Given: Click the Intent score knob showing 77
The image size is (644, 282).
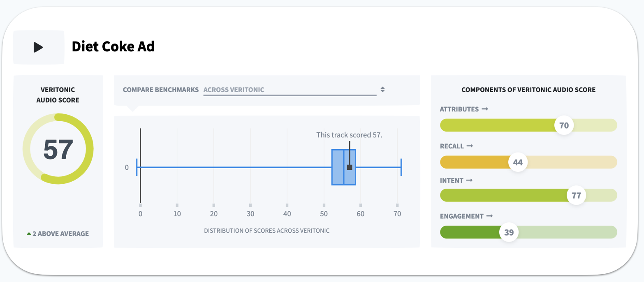Looking at the screenshot, I should [576, 195].
